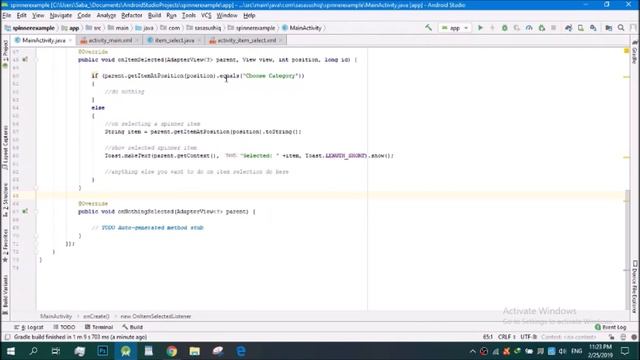The width and height of the screenshot is (640, 360).
Task: Open the Event Log
Action: pos(611,327)
